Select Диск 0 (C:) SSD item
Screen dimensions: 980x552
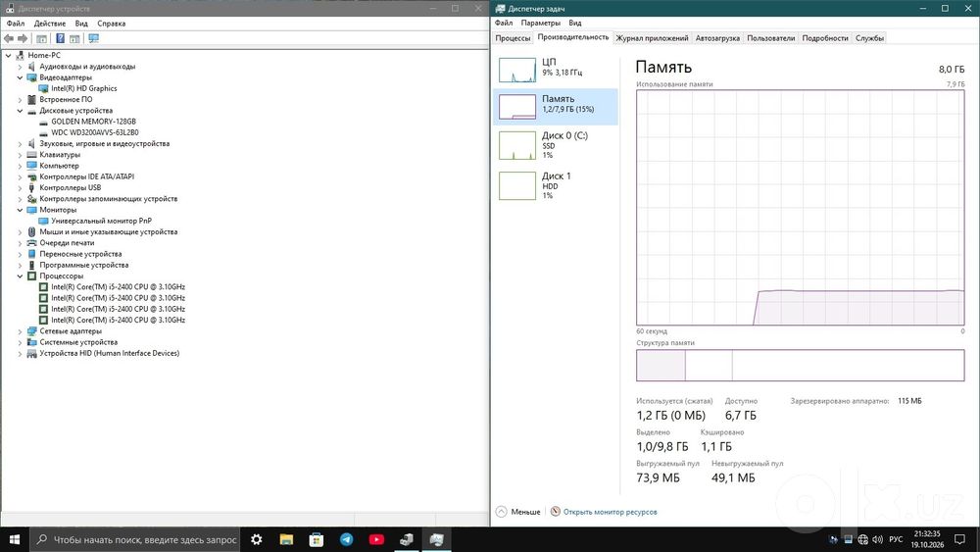pos(556,145)
